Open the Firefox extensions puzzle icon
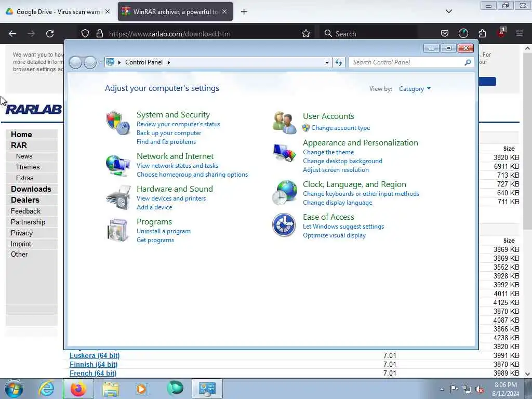The height and width of the screenshot is (399, 532). pyautogui.click(x=482, y=33)
